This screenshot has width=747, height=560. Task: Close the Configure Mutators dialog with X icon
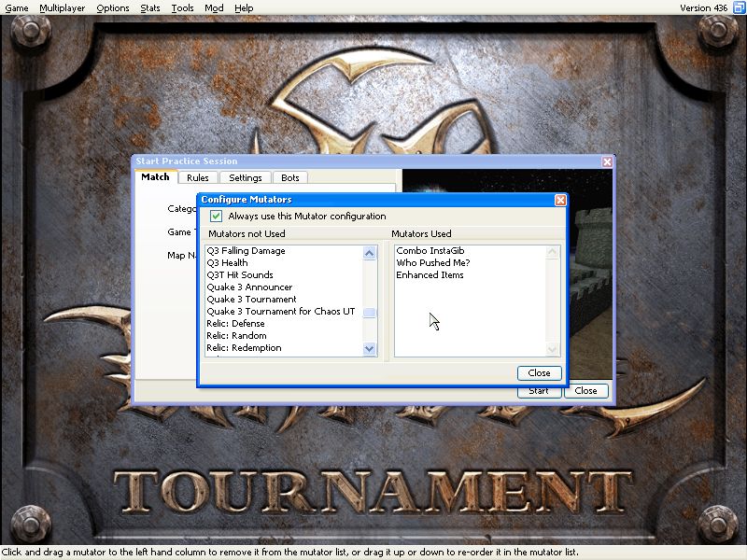click(560, 200)
